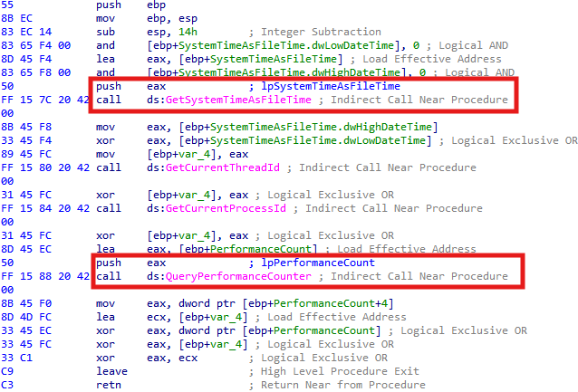The image size is (578, 392).
Task: Select the 14h immediate value
Action: coord(188,32)
